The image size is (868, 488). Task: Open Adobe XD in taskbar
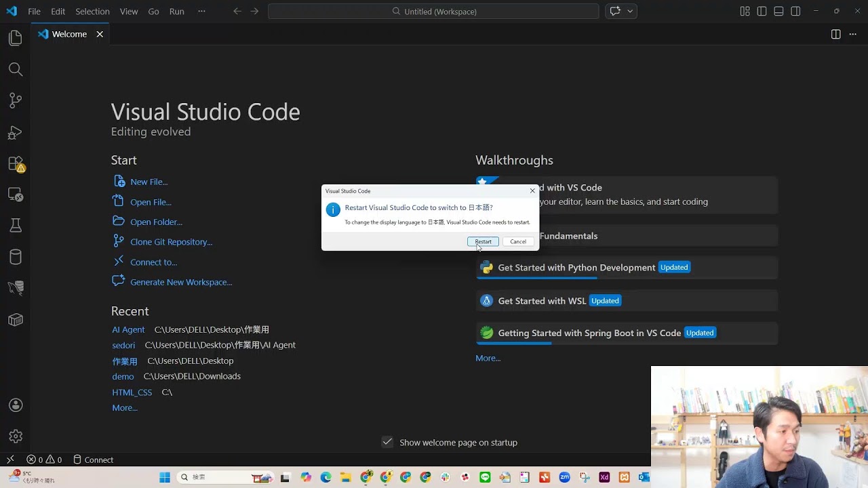[x=604, y=477]
